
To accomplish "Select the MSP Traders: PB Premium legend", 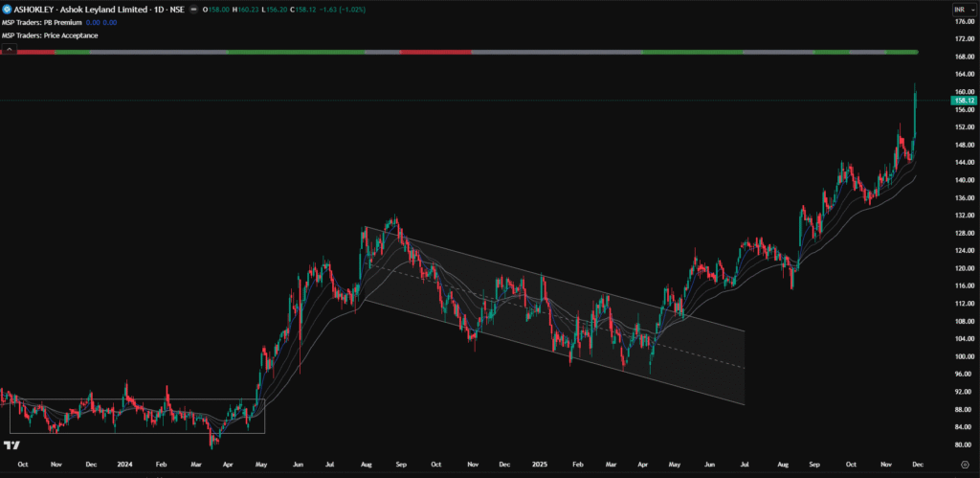I will 42,22.
